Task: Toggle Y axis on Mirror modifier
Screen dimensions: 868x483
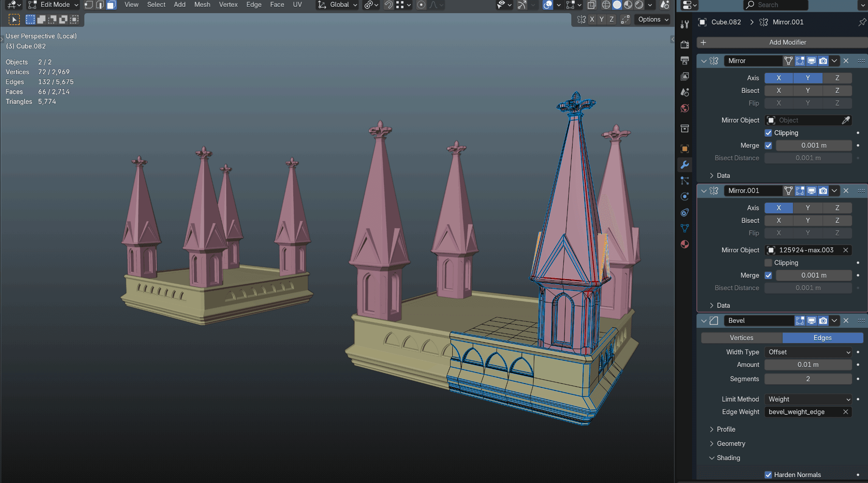Action: pyautogui.click(x=808, y=78)
